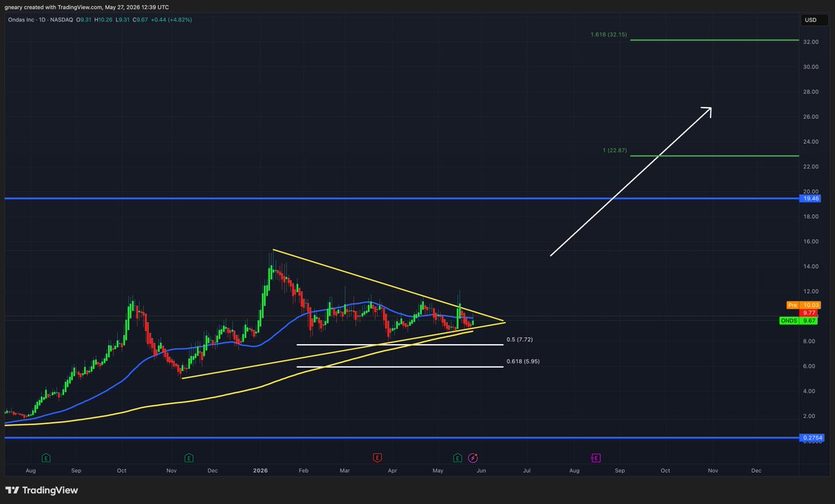Image resolution: width=835 pixels, height=504 pixels.
Task: Click the Feb label on the time axis
Action: tap(303, 471)
